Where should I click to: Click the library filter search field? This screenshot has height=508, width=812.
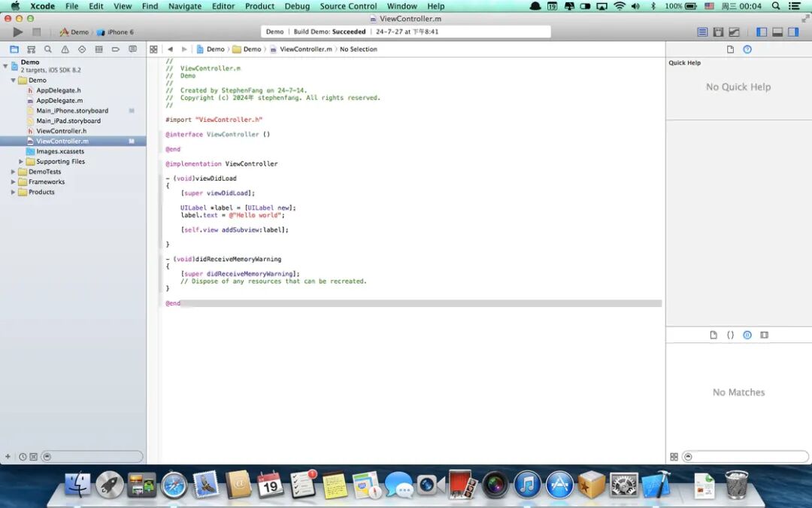point(745,457)
